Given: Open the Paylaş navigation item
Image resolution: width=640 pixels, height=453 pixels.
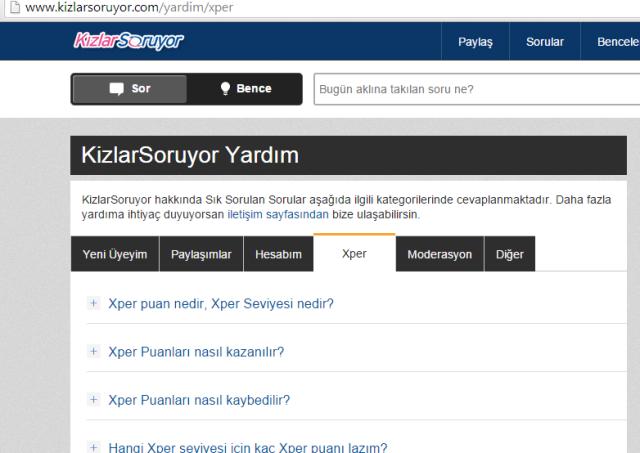Looking at the screenshot, I should pos(475,43).
